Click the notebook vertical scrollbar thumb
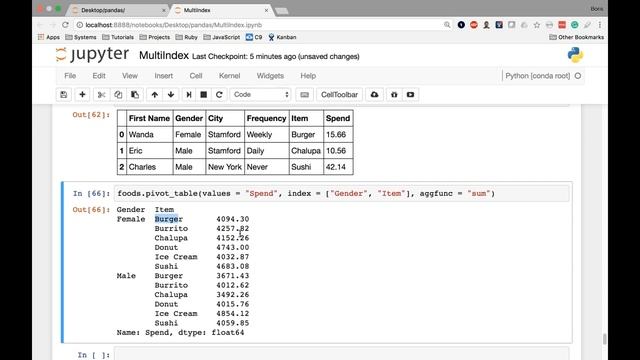Viewport: 640px width, 360px height. 604,339
